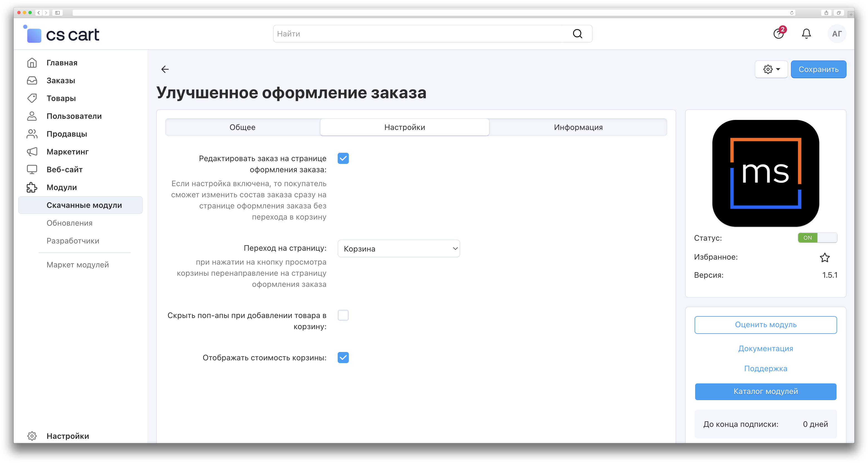Open Modules via puzzle sidebar icon
The width and height of the screenshot is (868, 463).
[x=32, y=187]
